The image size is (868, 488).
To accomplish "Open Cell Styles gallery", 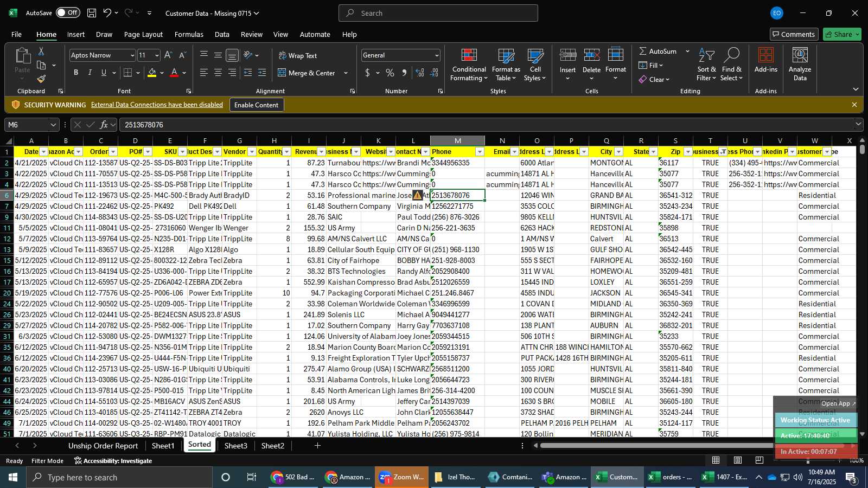I will click(535, 65).
